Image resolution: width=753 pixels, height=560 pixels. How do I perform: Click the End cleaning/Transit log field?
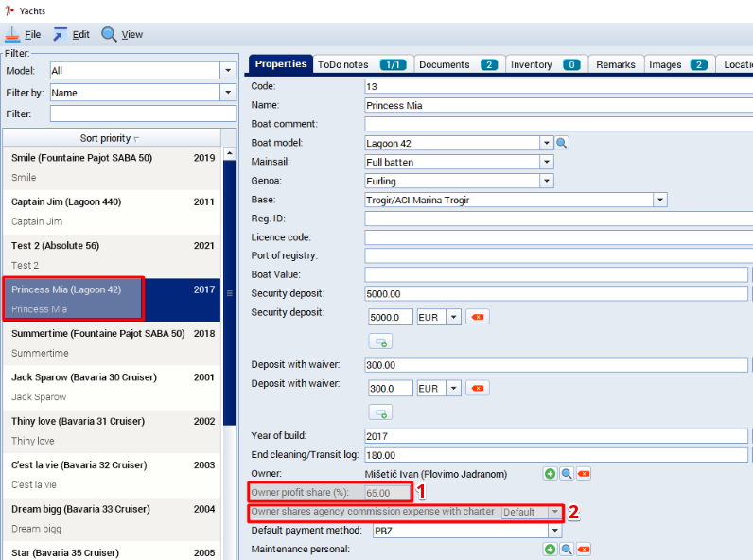pyautogui.click(x=556, y=455)
